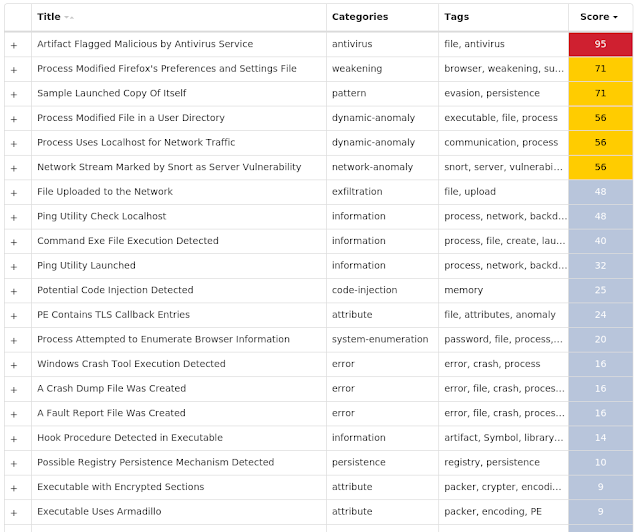The width and height of the screenshot is (640, 532).
Task: Select score 48 for Ping Utility Check Localhost
Action: pyautogui.click(x=600, y=216)
